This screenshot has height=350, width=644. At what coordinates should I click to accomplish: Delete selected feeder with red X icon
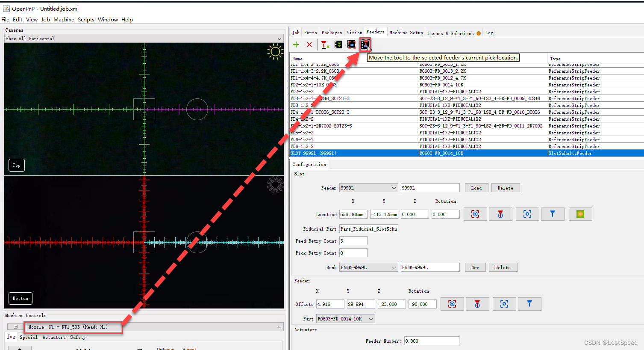(309, 44)
